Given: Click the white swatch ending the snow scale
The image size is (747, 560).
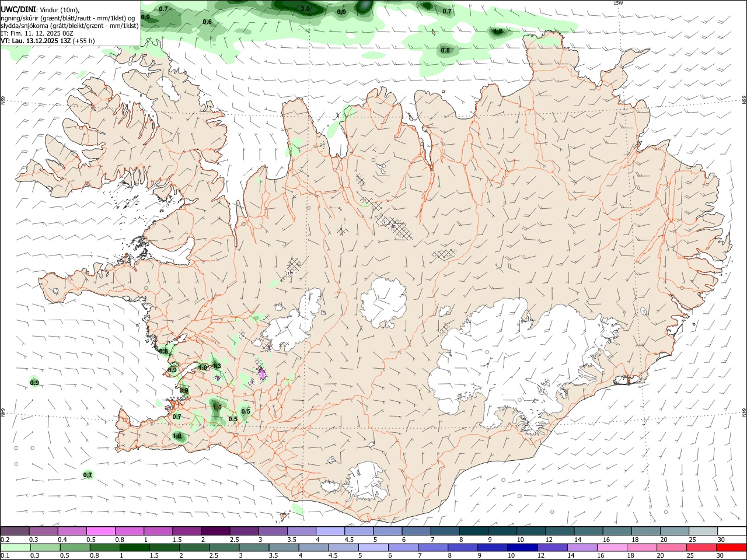Looking at the screenshot, I should tap(732, 531).
